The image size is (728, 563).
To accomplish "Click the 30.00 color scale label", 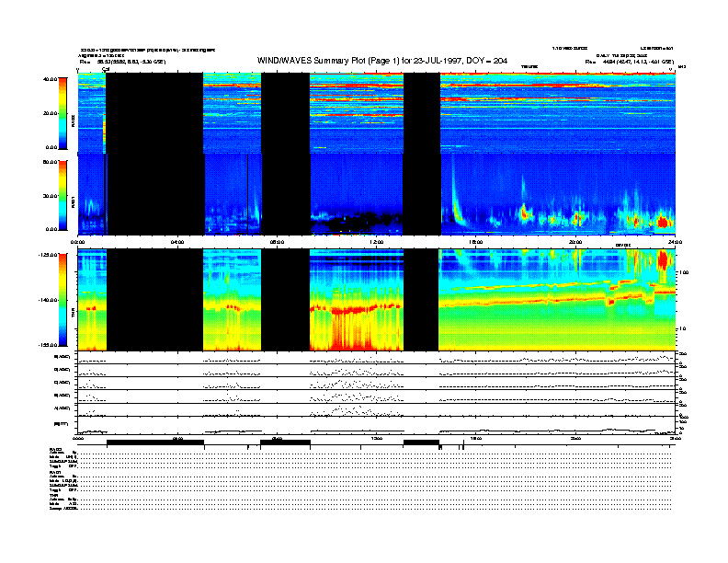I will pos(50,196).
